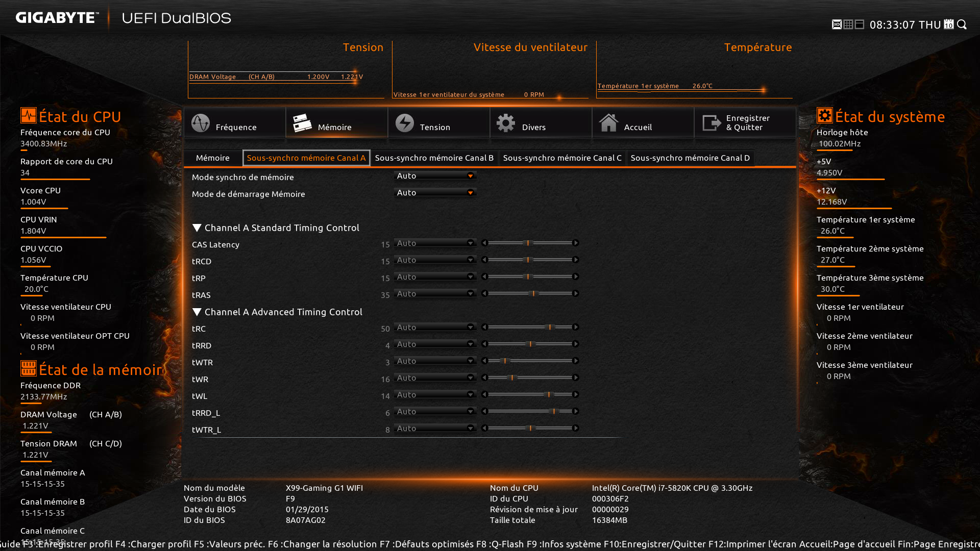Viewport: 980px width, 551px height.
Task: Open Fréquence section via its gauge icon
Action: [x=201, y=123]
